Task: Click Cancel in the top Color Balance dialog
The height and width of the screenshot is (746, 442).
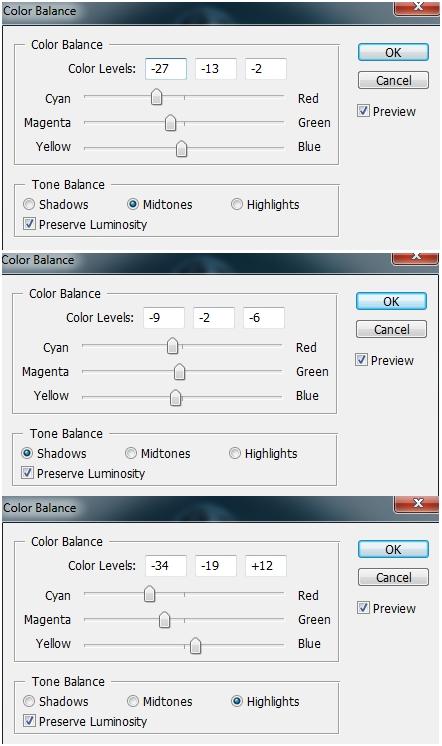Action: click(393, 80)
